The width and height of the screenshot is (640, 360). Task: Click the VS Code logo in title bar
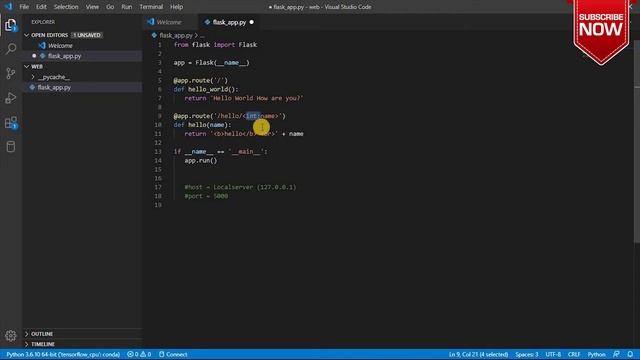point(8,7)
